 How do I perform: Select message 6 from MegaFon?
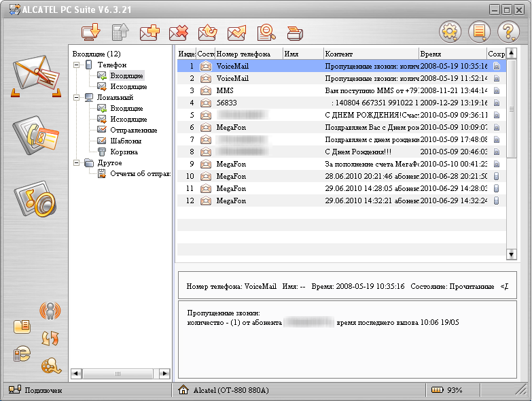tap(342, 127)
